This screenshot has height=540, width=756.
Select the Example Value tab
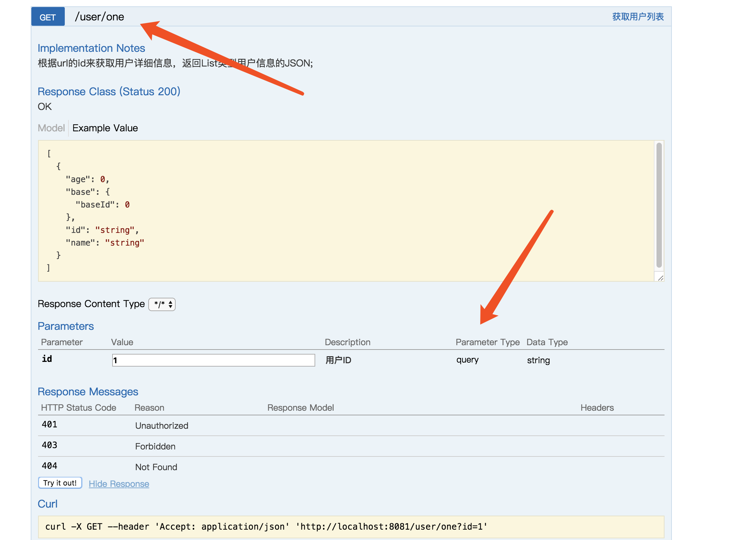pos(105,128)
